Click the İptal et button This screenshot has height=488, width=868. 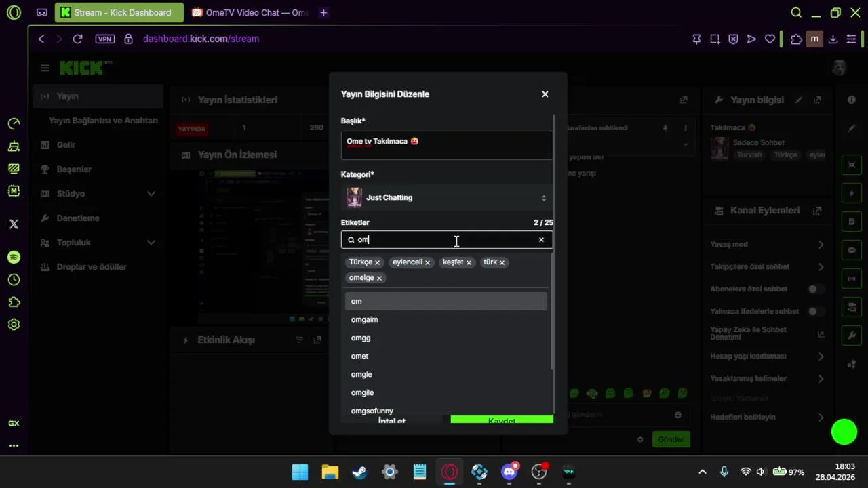pos(392,420)
